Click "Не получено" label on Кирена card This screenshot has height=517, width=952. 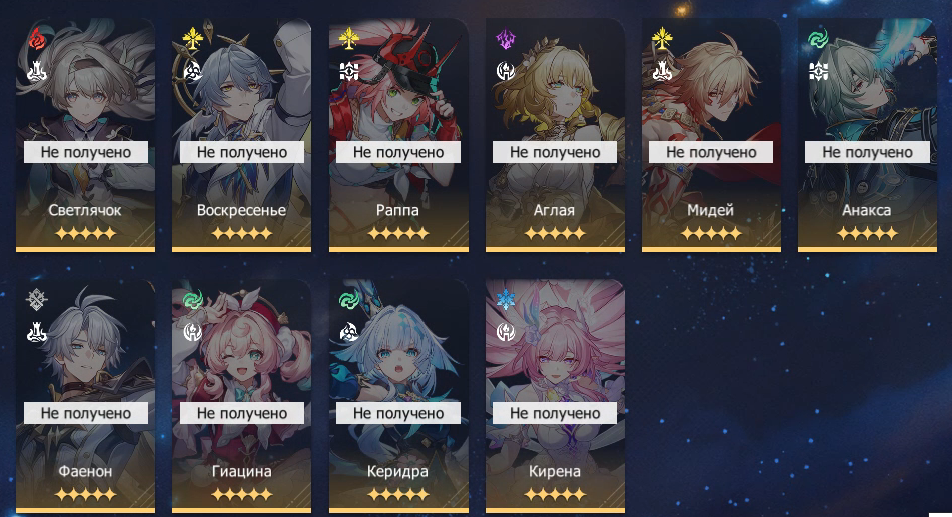(x=555, y=413)
